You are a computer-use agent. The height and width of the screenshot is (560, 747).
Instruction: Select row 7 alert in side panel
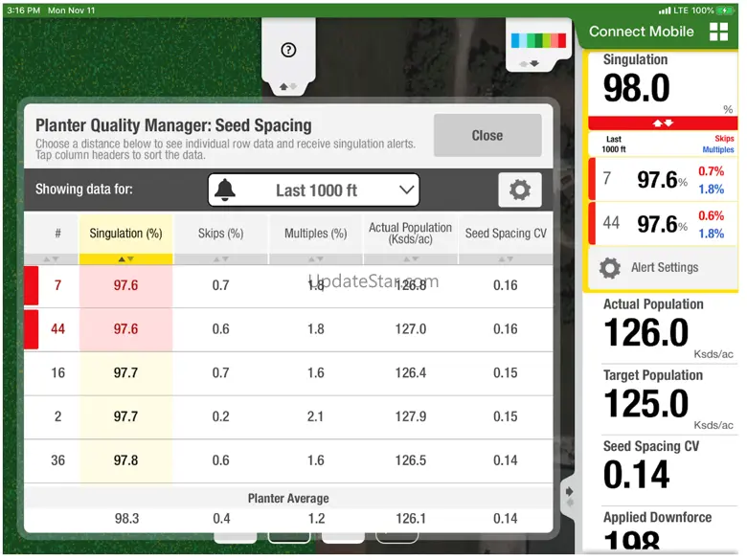click(663, 179)
